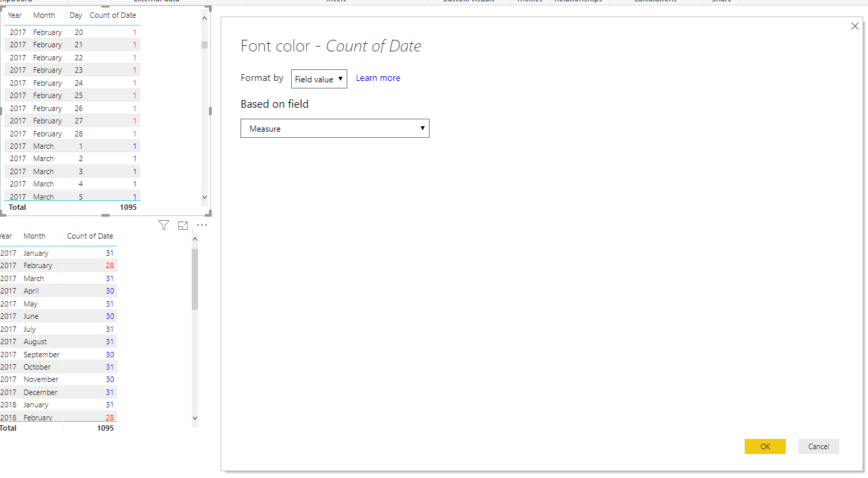Screen dimensions: 868x478
Task: Click the 1095 total in lower table
Action: tap(106, 428)
